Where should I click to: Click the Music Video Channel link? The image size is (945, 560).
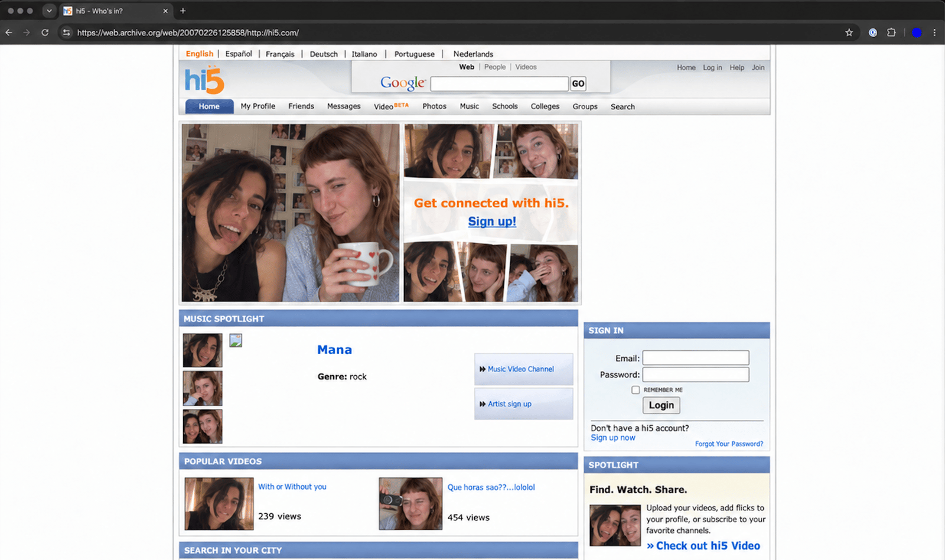(520, 369)
